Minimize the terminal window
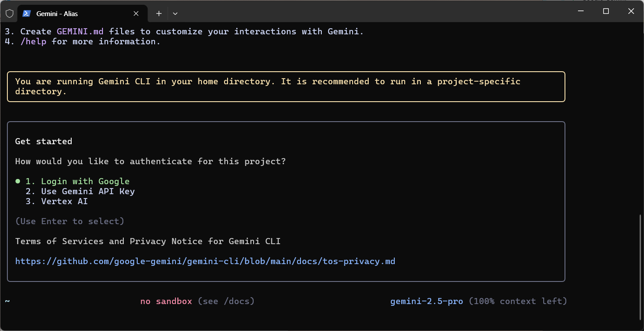Viewport: 644px width, 331px height. click(x=581, y=11)
